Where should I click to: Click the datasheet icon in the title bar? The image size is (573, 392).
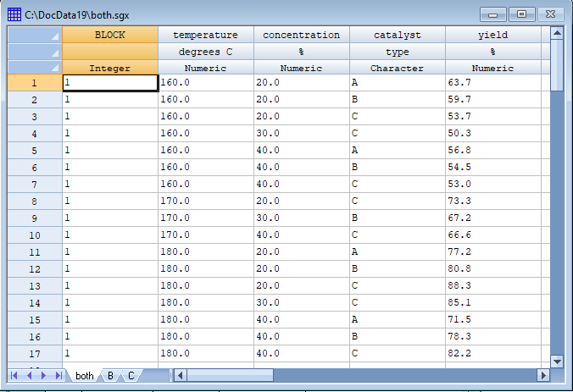14,14
